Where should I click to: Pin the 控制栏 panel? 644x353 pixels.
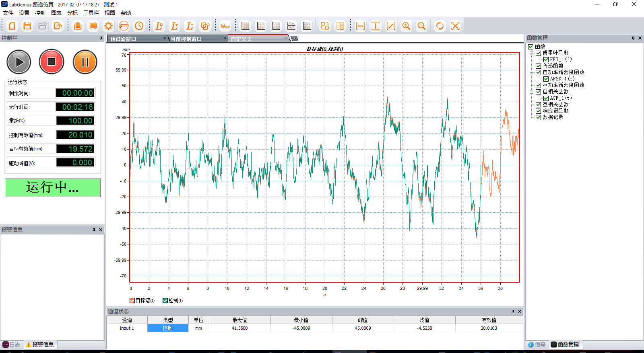tap(101, 38)
